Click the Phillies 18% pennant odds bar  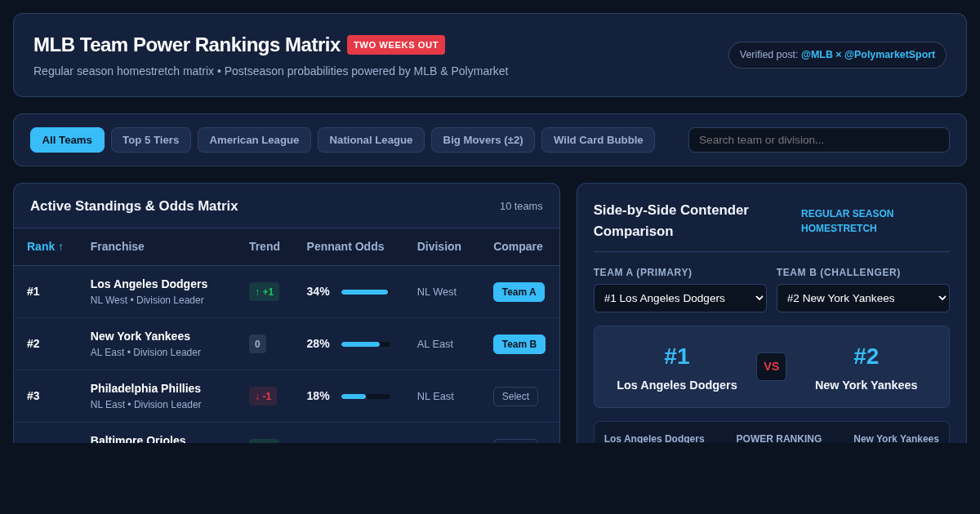366,397
